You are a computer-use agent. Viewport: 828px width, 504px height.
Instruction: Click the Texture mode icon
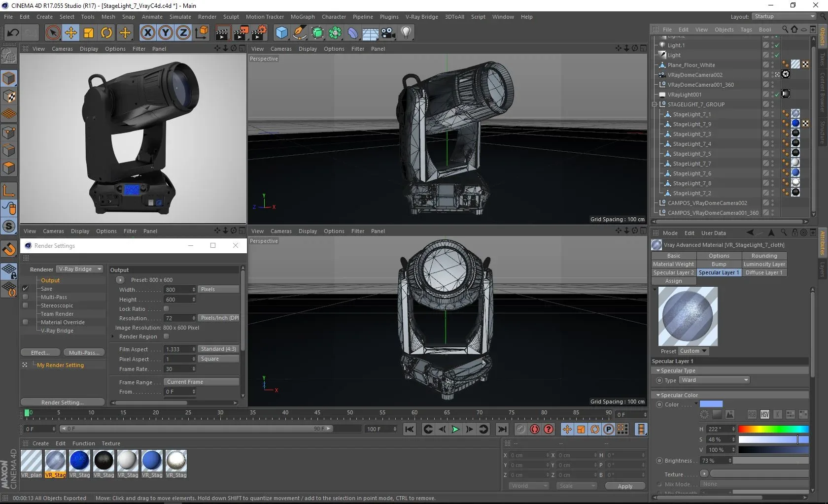(9, 97)
